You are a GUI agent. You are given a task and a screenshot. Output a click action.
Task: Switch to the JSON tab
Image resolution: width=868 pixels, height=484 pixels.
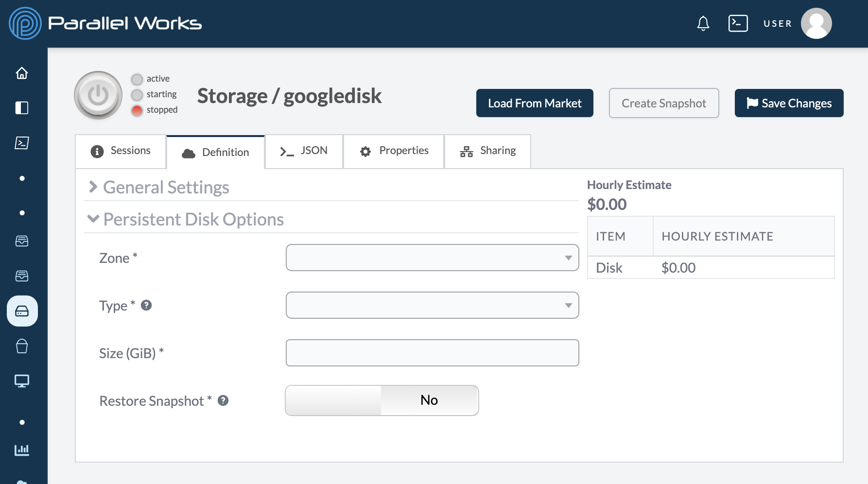[304, 151]
